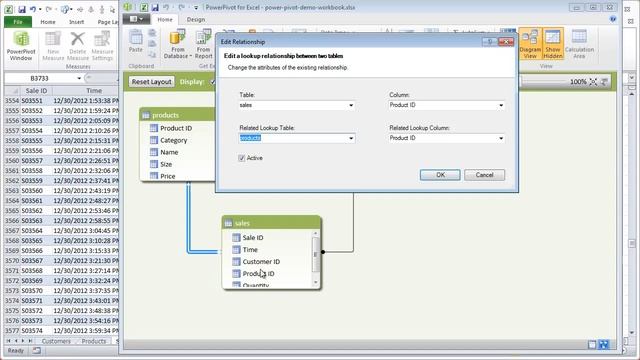Screen dimensions: 640x360
Task: Select Customer ID field in sales table
Action: click(261, 262)
